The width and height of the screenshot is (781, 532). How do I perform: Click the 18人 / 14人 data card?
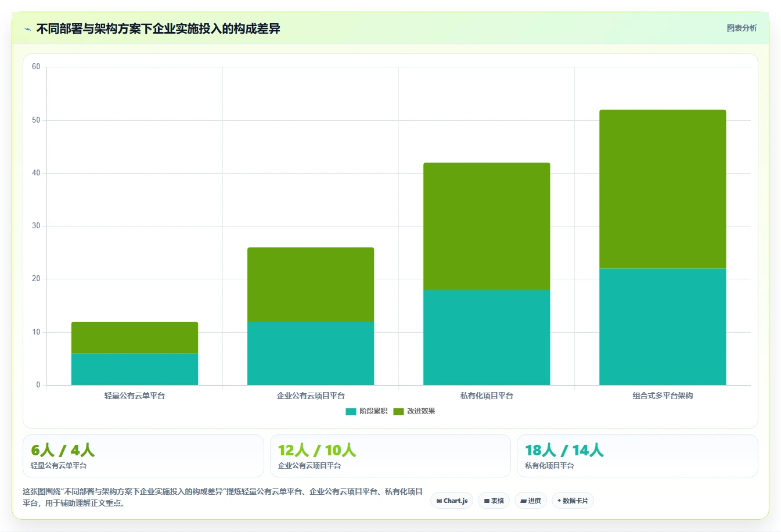coord(638,456)
